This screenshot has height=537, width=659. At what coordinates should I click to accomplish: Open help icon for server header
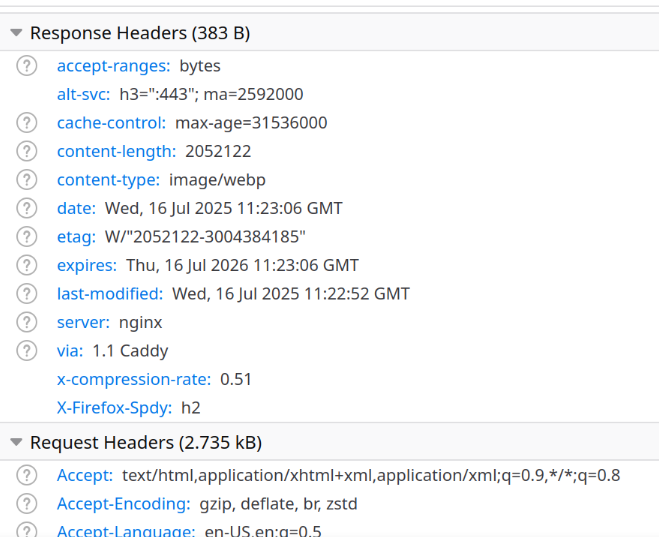click(x=26, y=322)
